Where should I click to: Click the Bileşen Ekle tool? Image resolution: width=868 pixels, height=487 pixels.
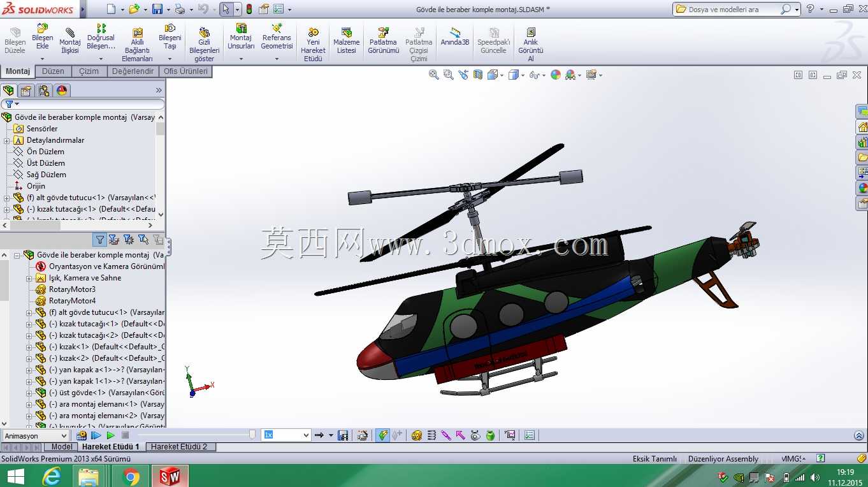[x=43, y=37]
